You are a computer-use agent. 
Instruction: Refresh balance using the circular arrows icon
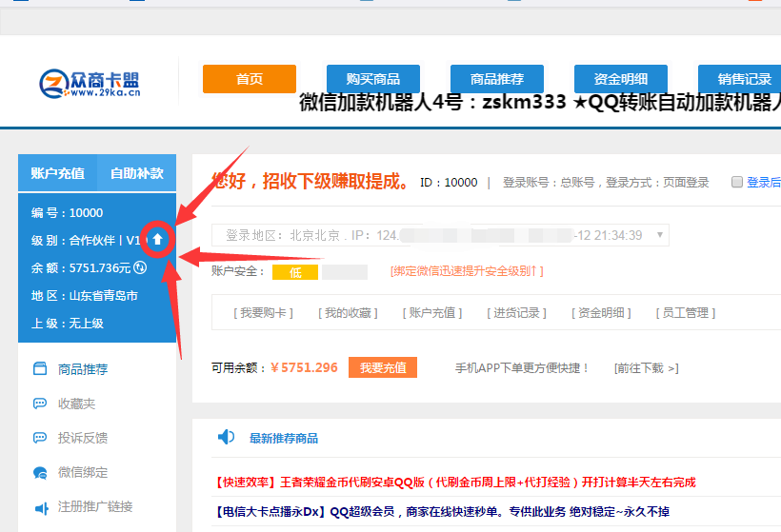pos(140,268)
